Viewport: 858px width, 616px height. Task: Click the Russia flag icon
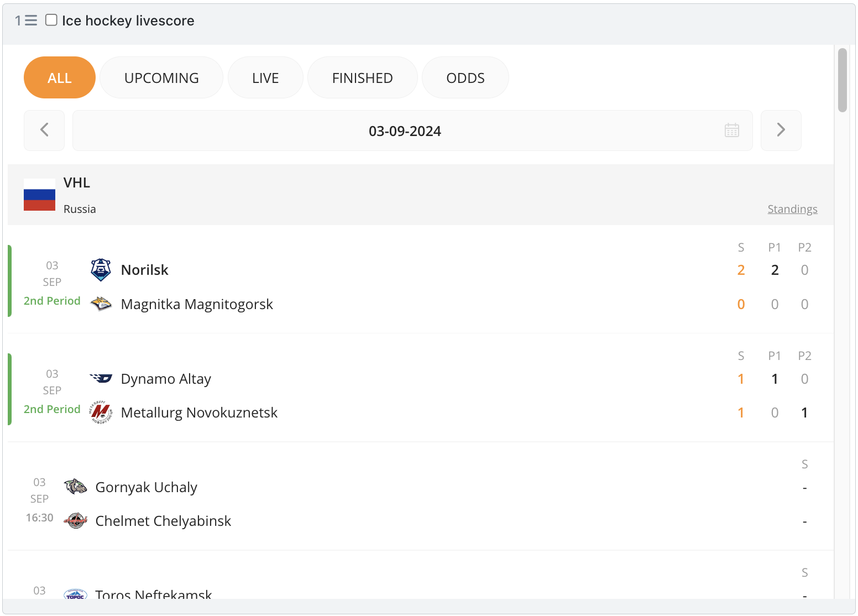39,195
